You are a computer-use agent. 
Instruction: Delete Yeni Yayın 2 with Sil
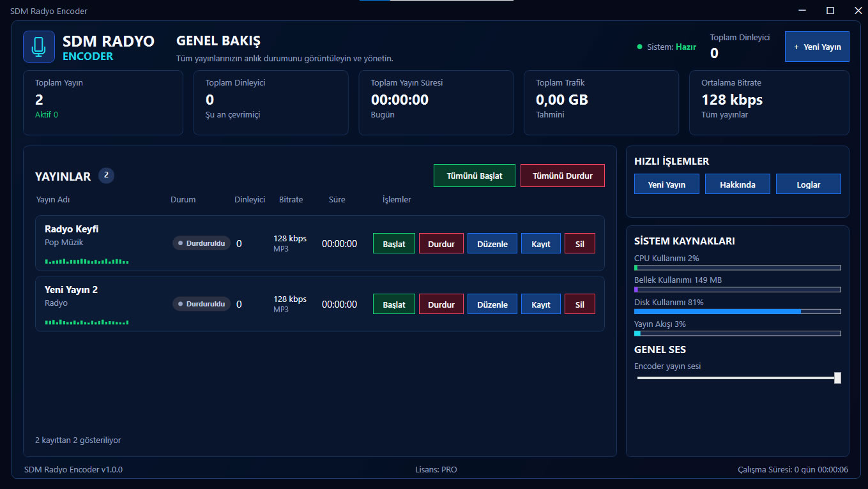coord(580,304)
